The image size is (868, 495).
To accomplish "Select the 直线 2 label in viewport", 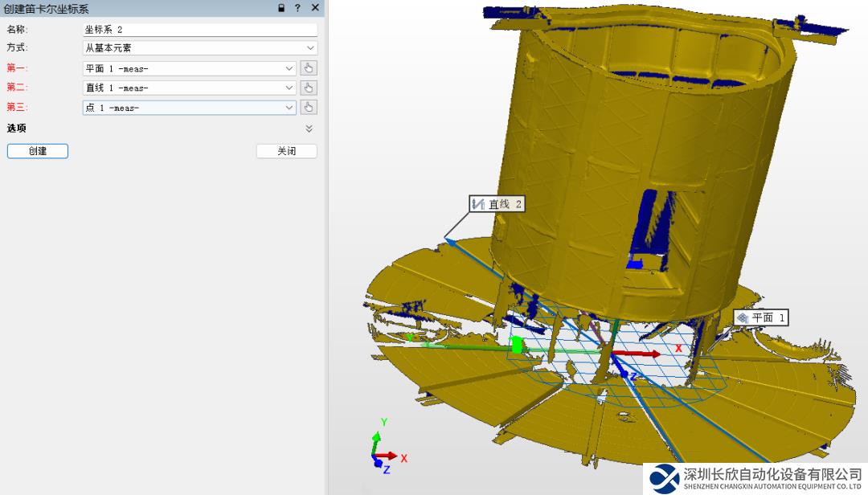I will (497, 204).
